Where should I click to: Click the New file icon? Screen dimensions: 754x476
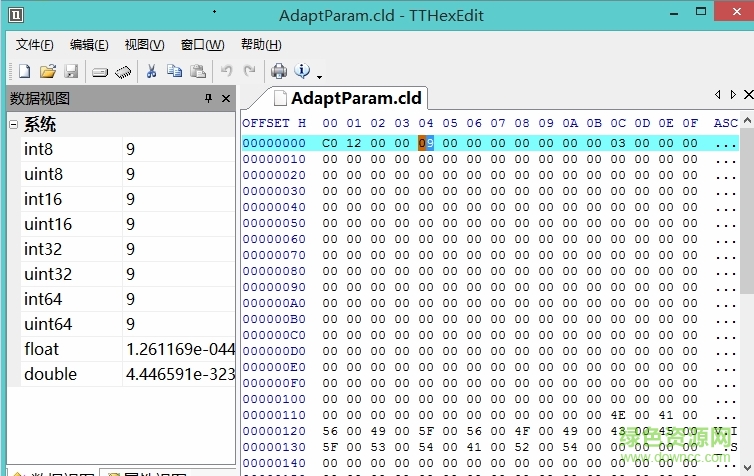click(x=25, y=71)
